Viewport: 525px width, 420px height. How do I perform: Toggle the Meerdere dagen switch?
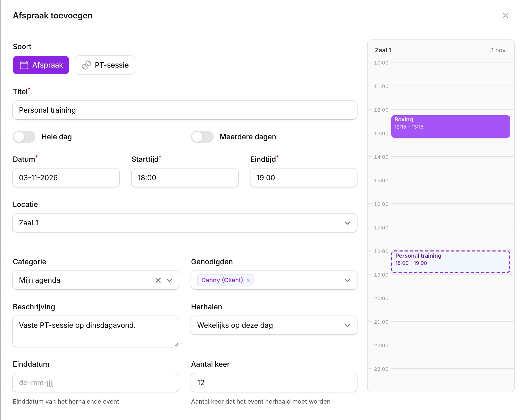coord(202,137)
